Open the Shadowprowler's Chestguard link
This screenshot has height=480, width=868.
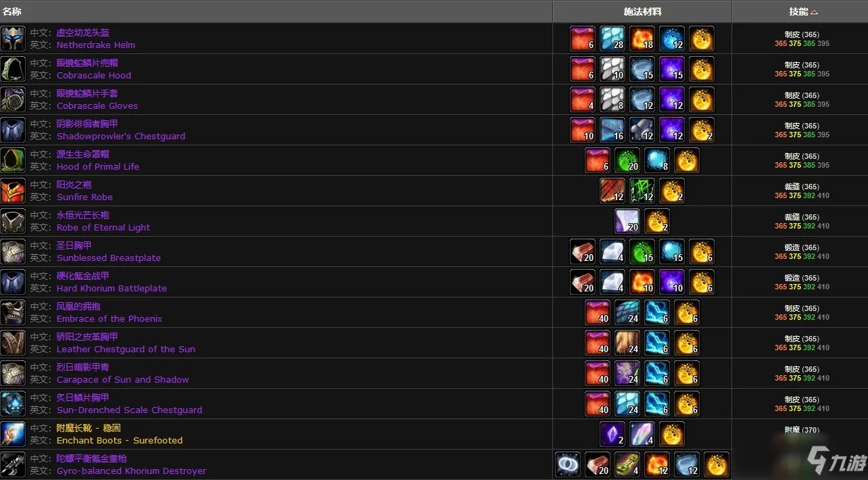click(121, 136)
